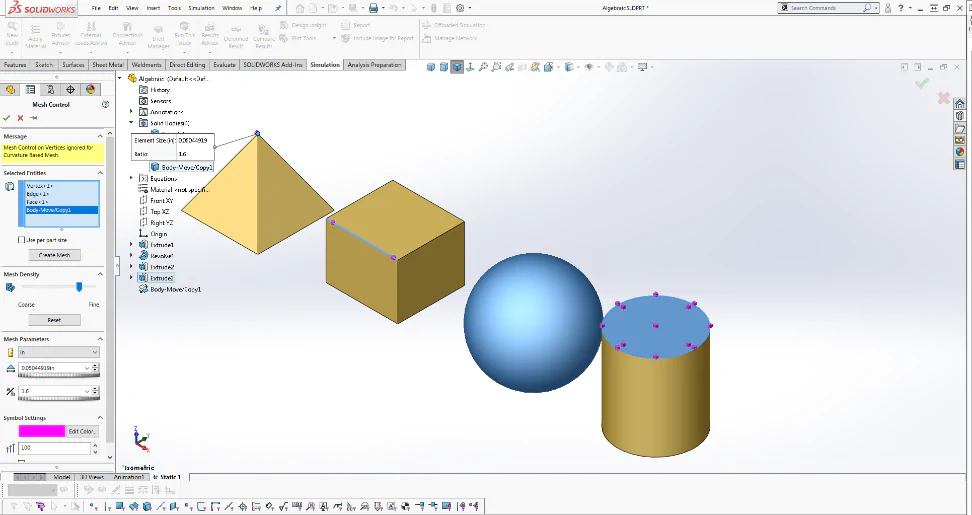972x515 pixels.
Task: Collapse the Solid Bodies tree node
Action: 131,123
